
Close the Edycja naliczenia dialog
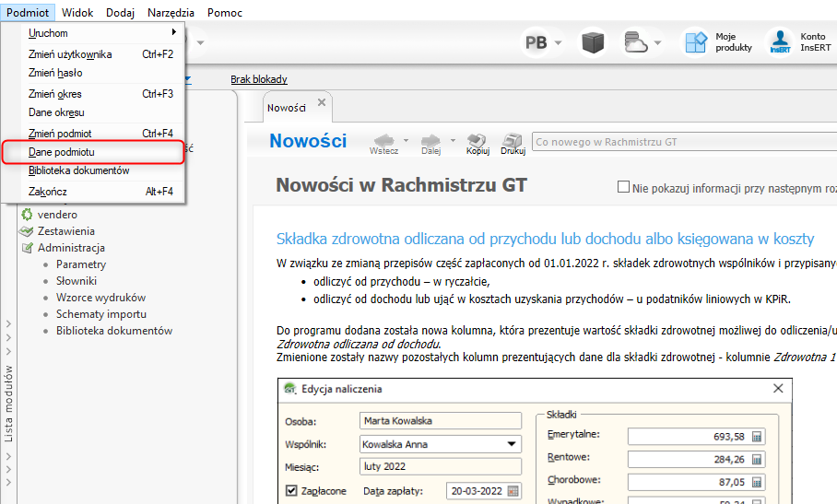pyautogui.click(x=778, y=388)
